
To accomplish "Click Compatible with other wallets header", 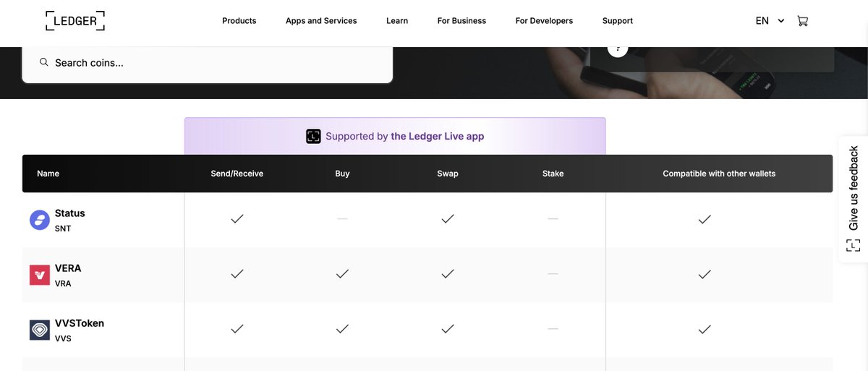I will coord(719,174).
